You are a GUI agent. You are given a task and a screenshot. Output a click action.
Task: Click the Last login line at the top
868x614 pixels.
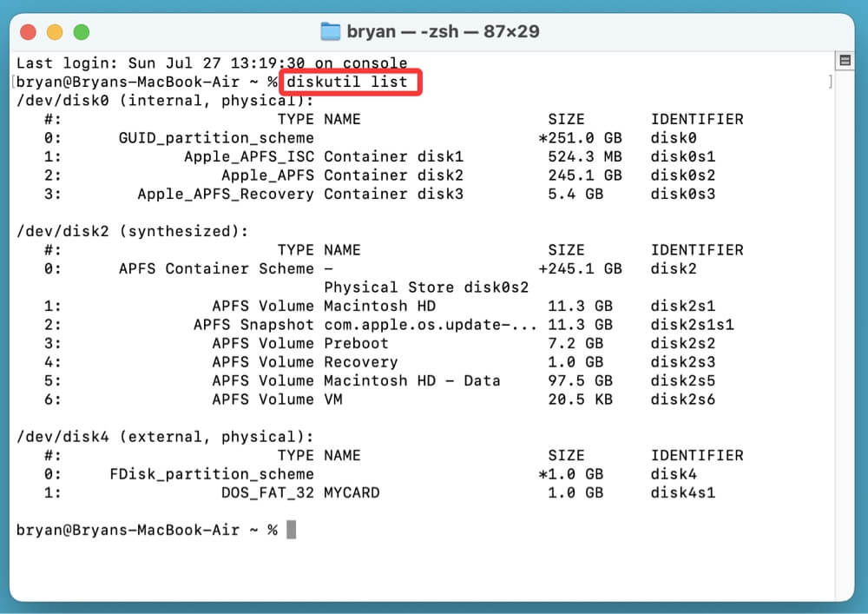click(x=208, y=63)
